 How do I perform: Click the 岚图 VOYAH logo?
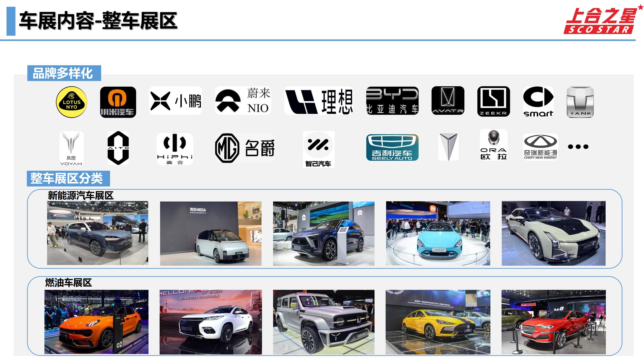[x=71, y=149]
